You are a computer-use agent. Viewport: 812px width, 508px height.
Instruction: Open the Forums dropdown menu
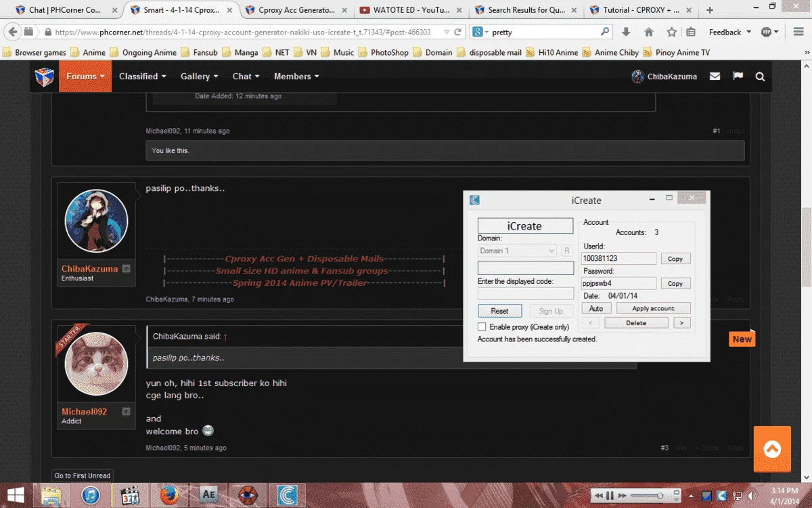pyautogui.click(x=85, y=77)
